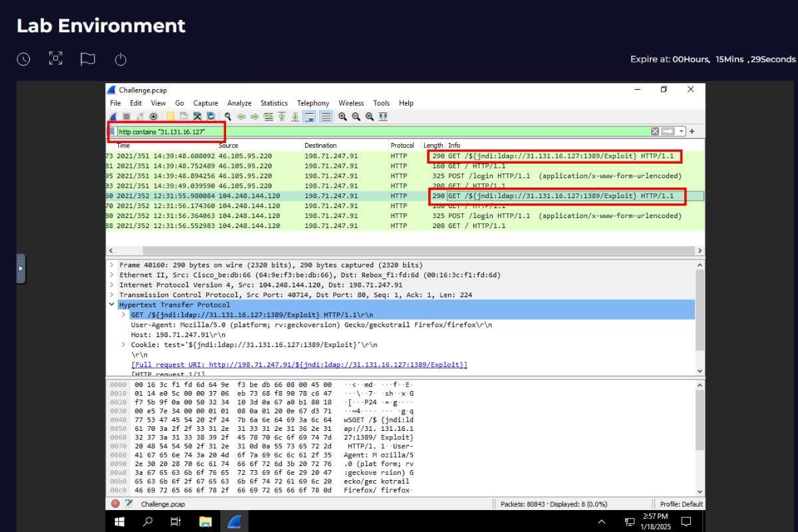798x532 pixels.
Task: Sort packet list by Info column
Action: tap(454, 145)
